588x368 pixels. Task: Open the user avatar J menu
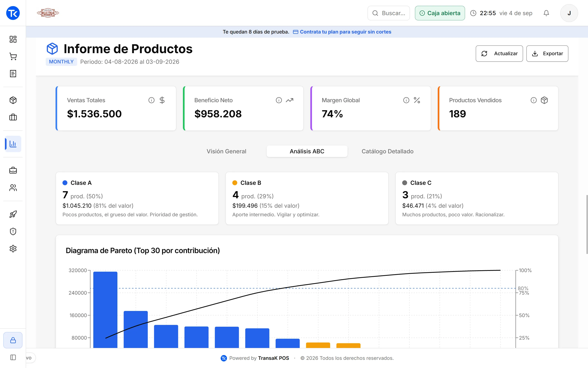569,13
